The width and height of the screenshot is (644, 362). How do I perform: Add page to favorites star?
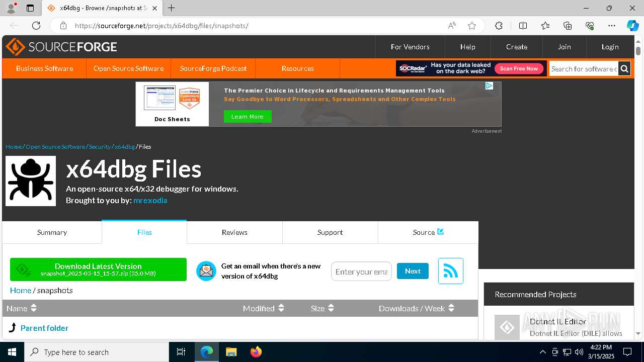471,26
